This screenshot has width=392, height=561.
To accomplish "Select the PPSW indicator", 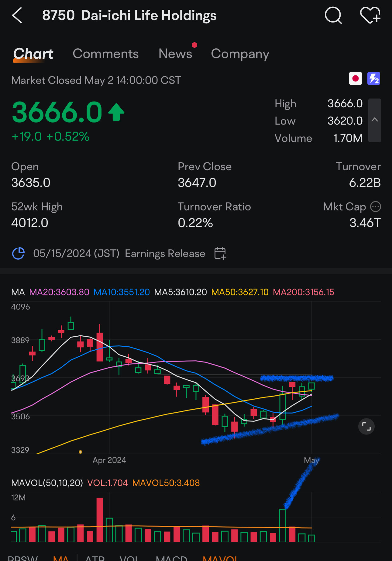I will [x=23, y=558].
